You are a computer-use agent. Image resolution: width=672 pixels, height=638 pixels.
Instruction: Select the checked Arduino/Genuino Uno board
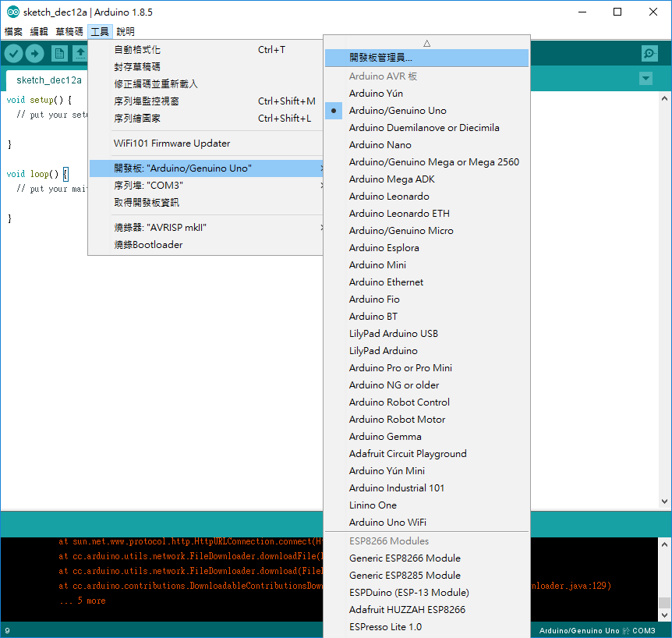(427, 111)
